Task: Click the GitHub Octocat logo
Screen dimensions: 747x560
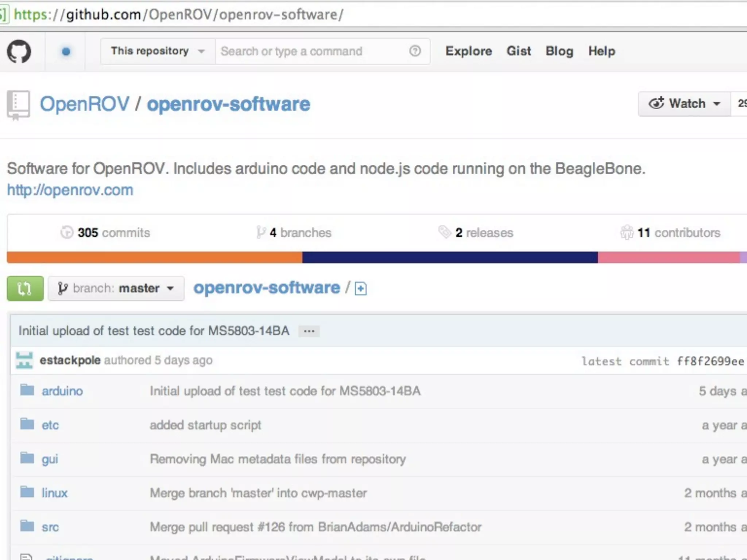Action: click(19, 51)
